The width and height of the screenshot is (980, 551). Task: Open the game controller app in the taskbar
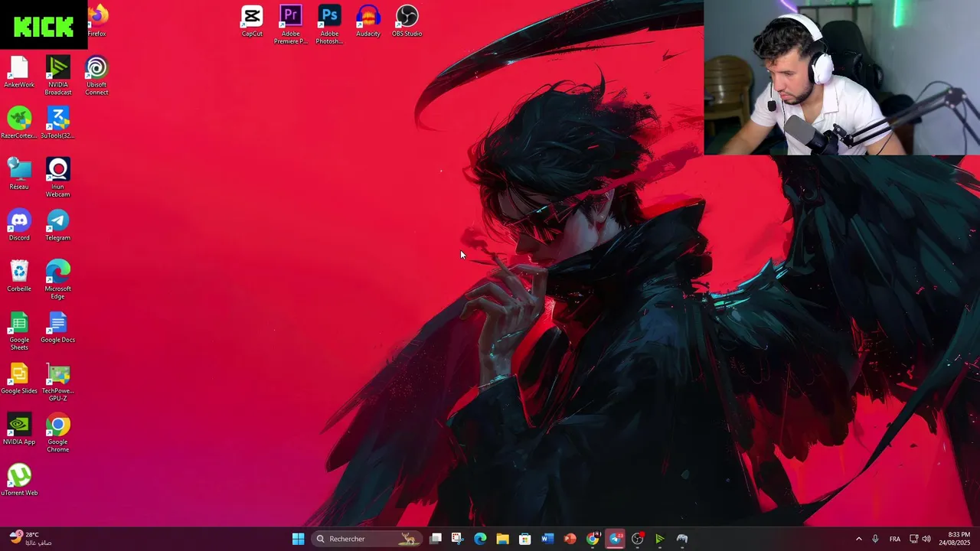pos(682,539)
